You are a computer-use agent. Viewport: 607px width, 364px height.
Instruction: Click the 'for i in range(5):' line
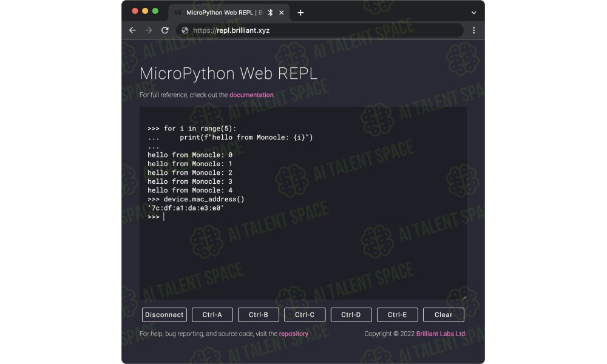(192, 129)
